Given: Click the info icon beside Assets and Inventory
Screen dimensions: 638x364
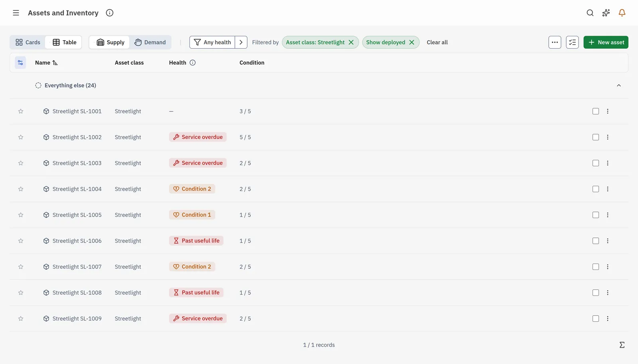Looking at the screenshot, I should pos(110,13).
